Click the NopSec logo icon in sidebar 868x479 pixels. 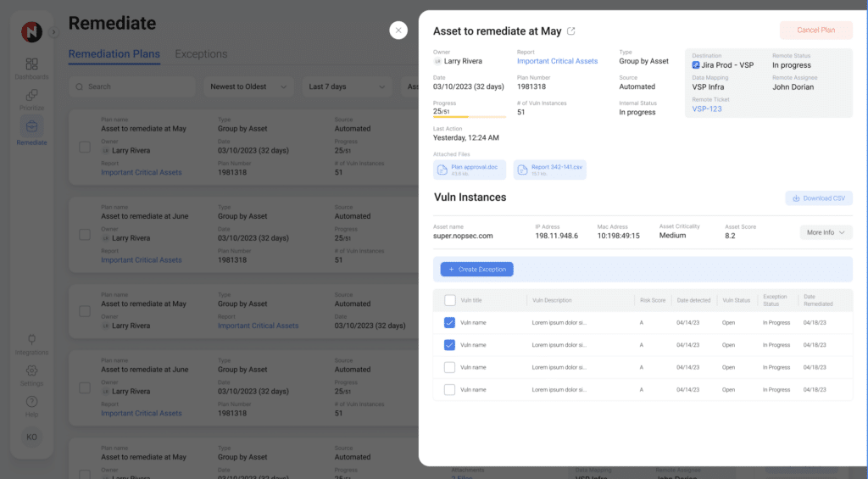click(x=31, y=32)
